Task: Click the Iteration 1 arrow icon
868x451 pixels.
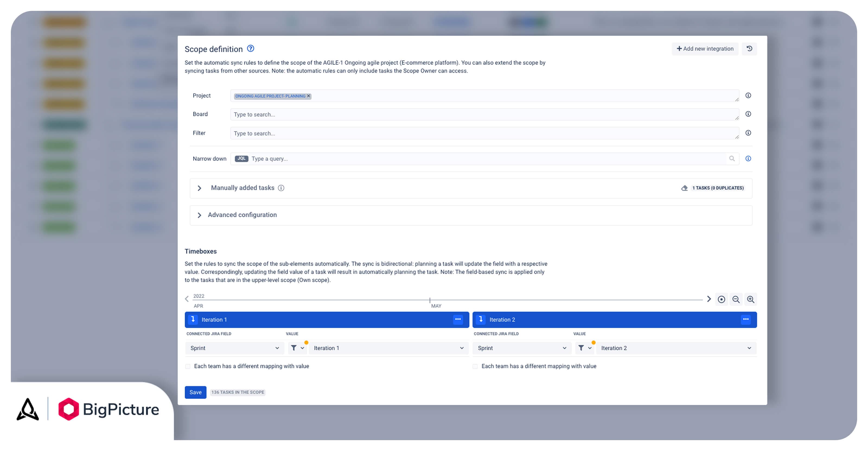Action: (x=193, y=320)
